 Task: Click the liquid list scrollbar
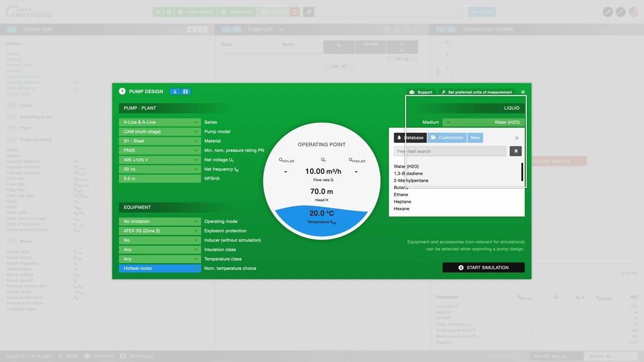[x=522, y=172]
